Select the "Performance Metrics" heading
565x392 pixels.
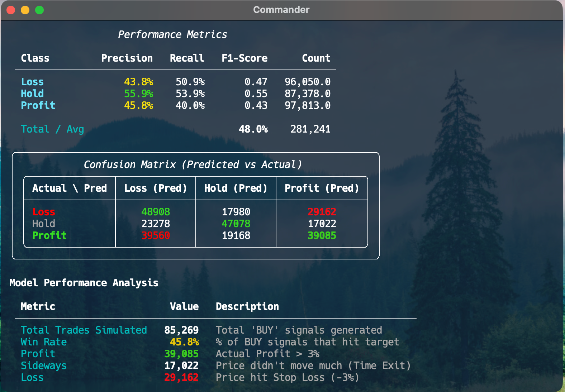pyautogui.click(x=172, y=34)
